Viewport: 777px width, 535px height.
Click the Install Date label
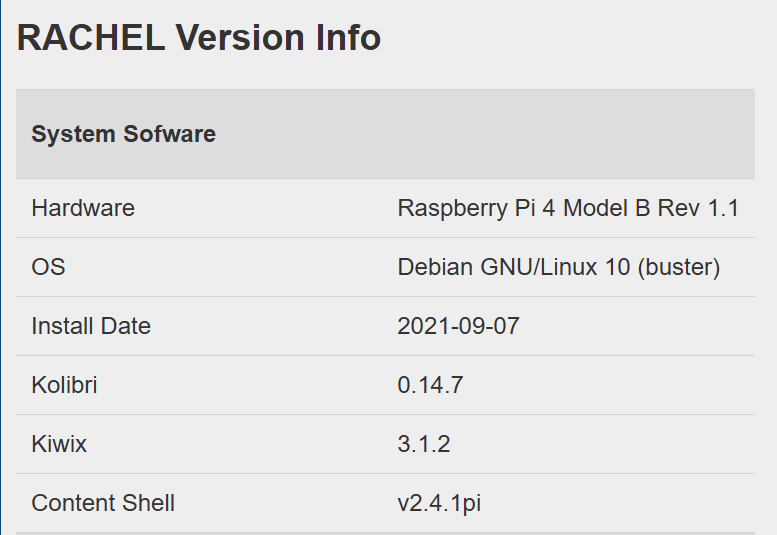pos(91,326)
